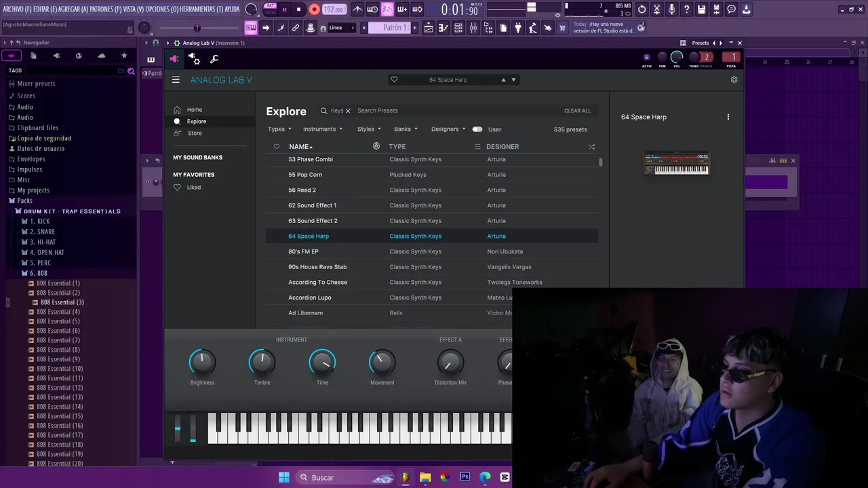The image size is (868, 488).
Task: Toggle the User presets switch
Action: [x=477, y=129]
